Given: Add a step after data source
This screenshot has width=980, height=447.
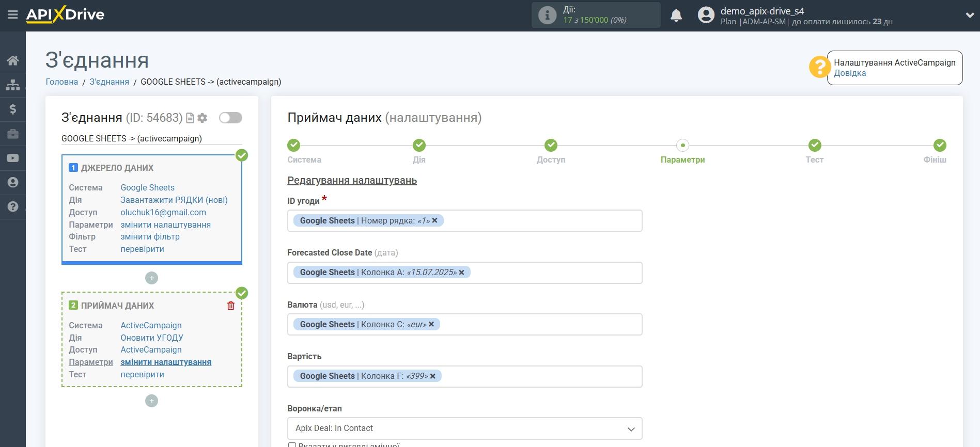Looking at the screenshot, I should click(151, 278).
